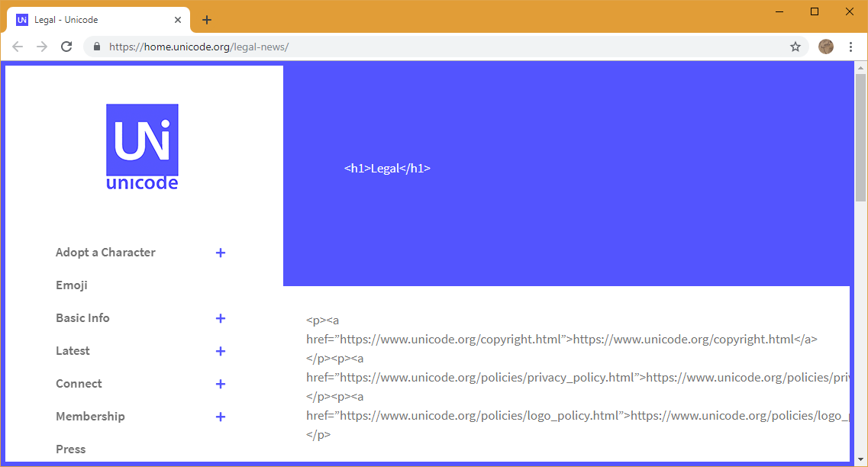
Task: Close the browser window
Action: [849, 11]
